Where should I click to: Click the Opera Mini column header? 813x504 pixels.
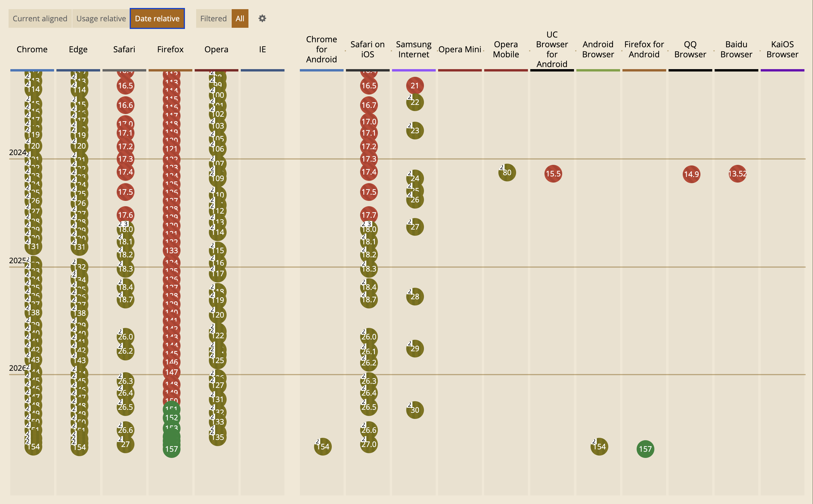[x=460, y=49]
